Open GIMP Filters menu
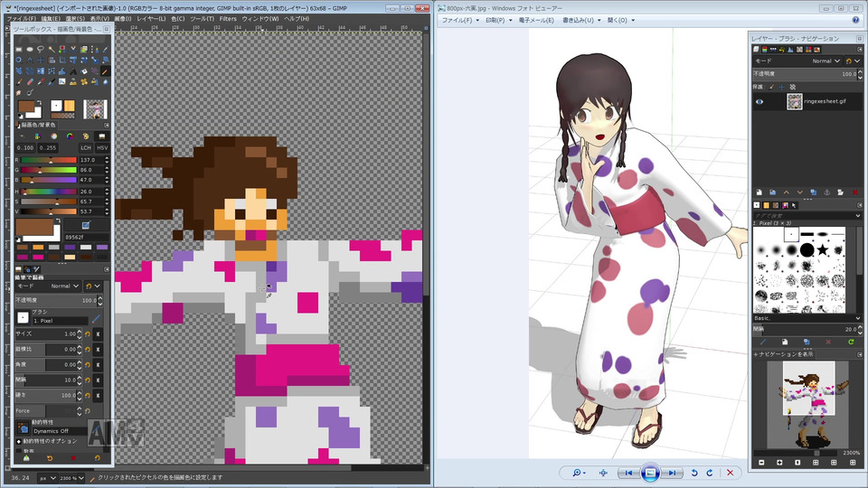 228,19
